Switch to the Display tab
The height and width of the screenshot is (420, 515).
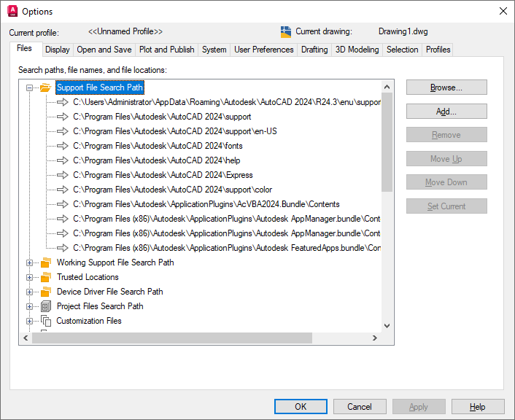tap(58, 50)
